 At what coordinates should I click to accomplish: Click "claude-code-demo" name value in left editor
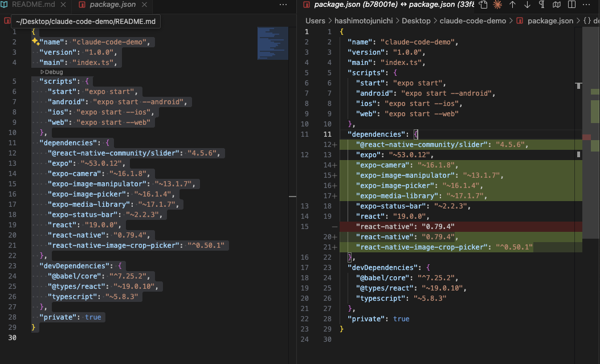[109, 42]
